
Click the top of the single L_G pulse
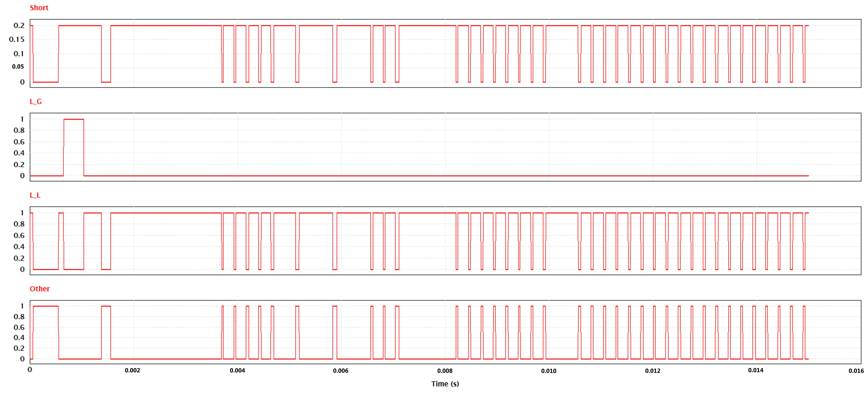pyautogui.click(x=74, y=119)
